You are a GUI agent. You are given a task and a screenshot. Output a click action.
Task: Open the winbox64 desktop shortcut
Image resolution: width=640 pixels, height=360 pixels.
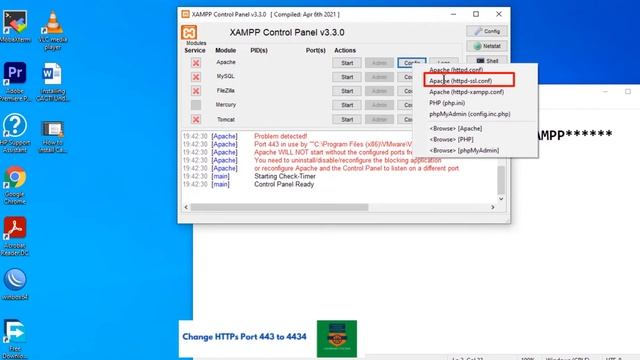click(15, 284)
